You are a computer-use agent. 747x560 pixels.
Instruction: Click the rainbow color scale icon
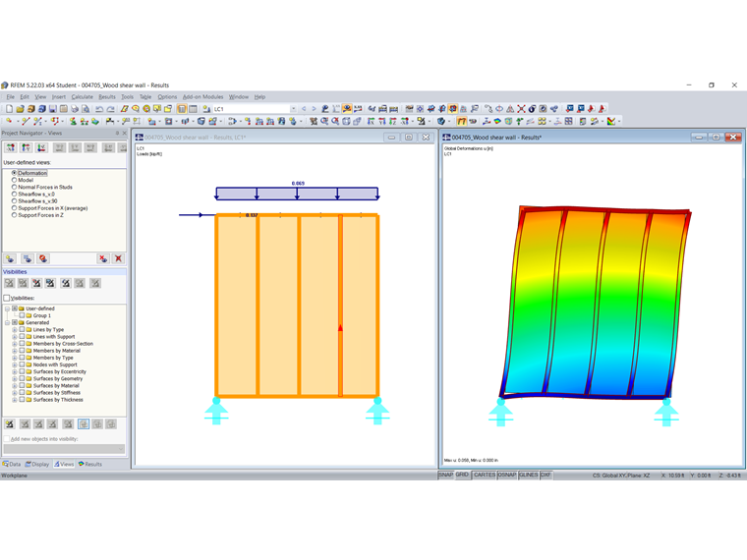pyautogui.click(x=611, y=122)
